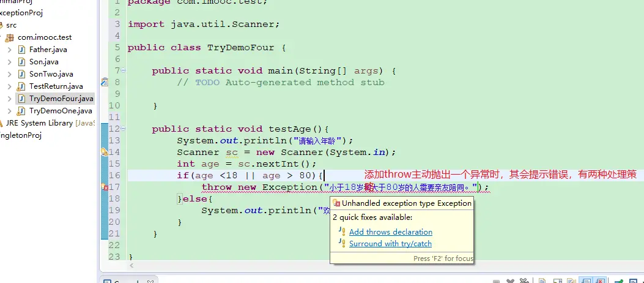Click the System.out.println call on line 13
Image resolution: width=644 pixels, height=283 pixels.
click(x=265, y=141)
